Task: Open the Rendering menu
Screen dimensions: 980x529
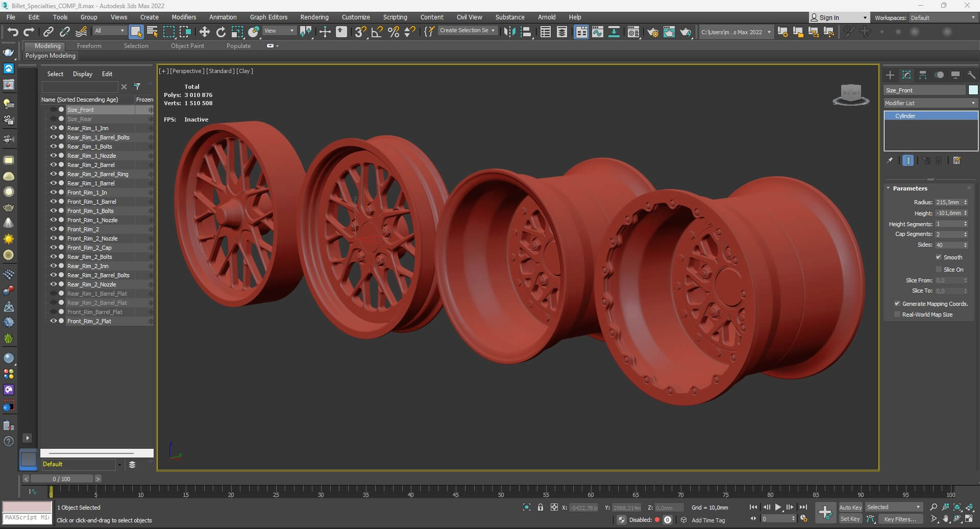Action: [314, 17]
